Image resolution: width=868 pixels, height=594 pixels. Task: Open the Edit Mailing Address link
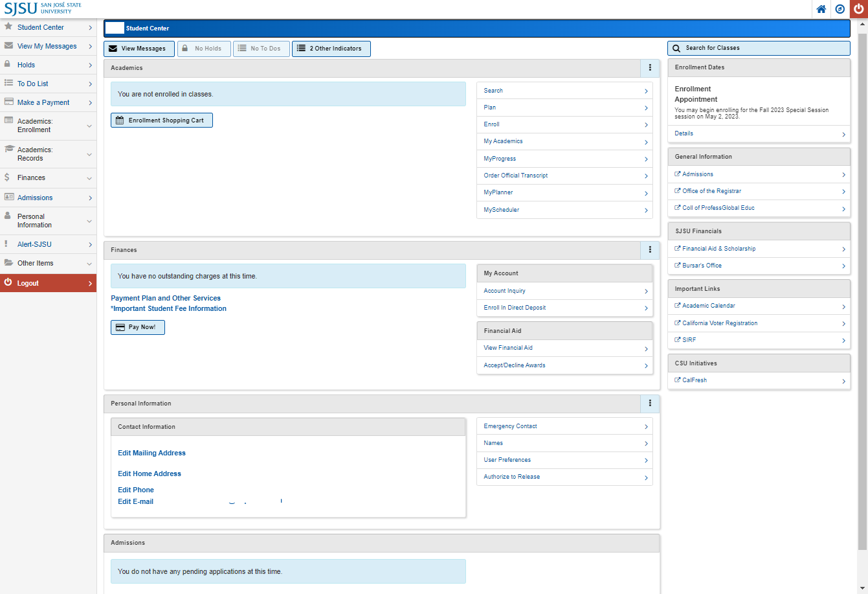pyautogui.click(x=151, y=453)
